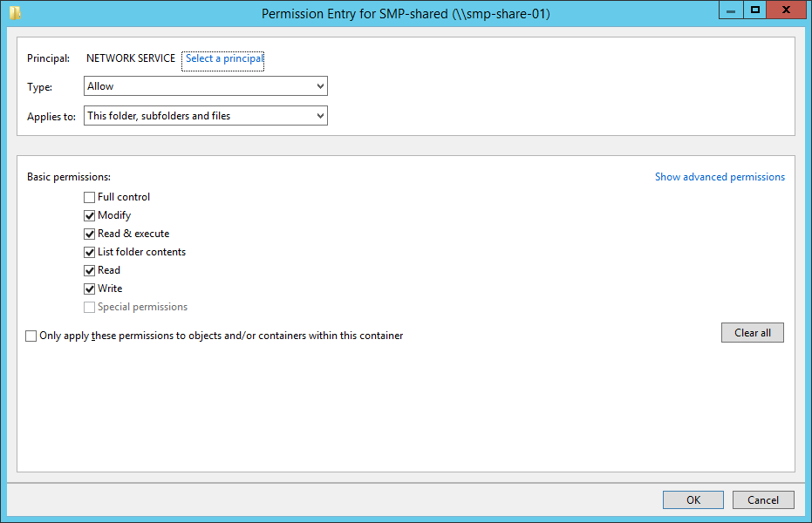Image resolution: width=812 pixels, height=523 pixels.
Task: Click the folder icon in the title bar
Action: 15,13
